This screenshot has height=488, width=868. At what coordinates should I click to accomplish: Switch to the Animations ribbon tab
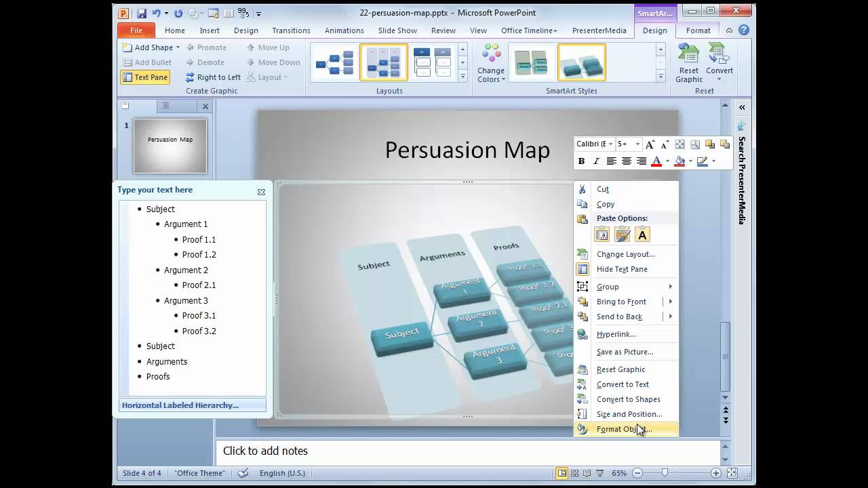(x=344, y=30)
